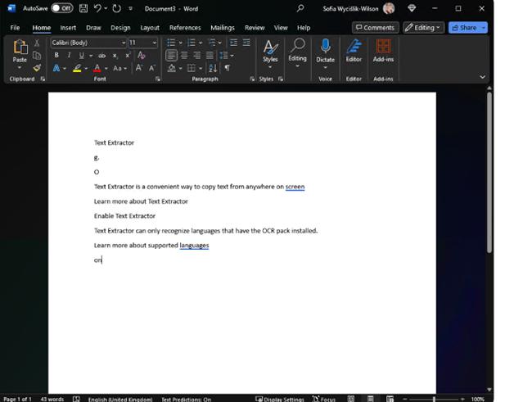Toggle bold formatting
Screen dimensions: 532x402
tap(56, 56)
